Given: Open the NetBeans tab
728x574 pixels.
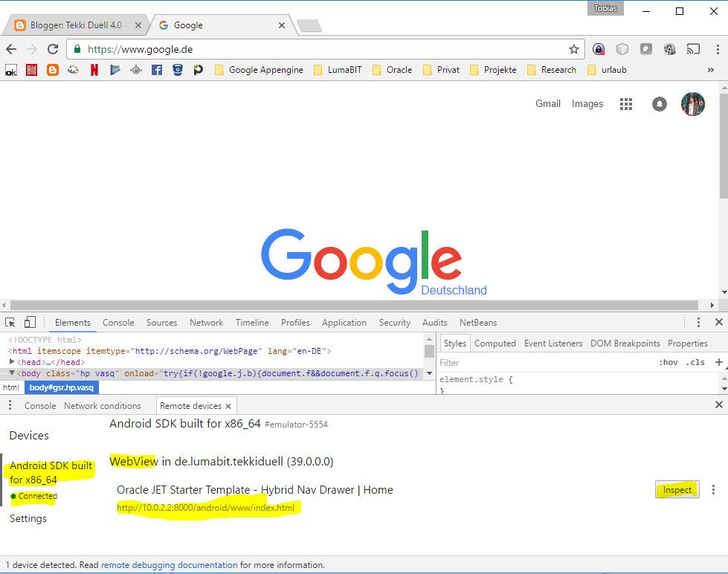Looking at the screenshot, I should click(478, 322).
